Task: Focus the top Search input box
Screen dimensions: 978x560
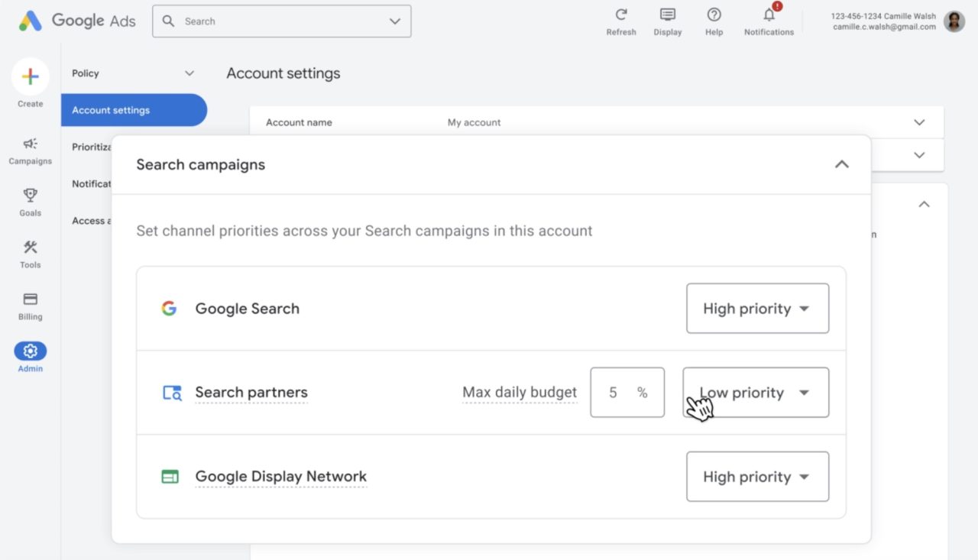Action: [x=281, y=21]
